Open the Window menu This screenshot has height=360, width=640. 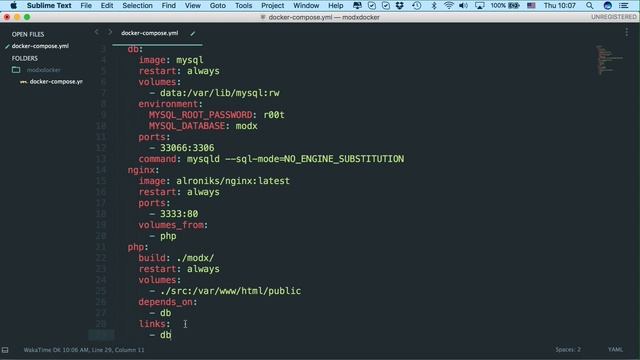pos(306,6)
